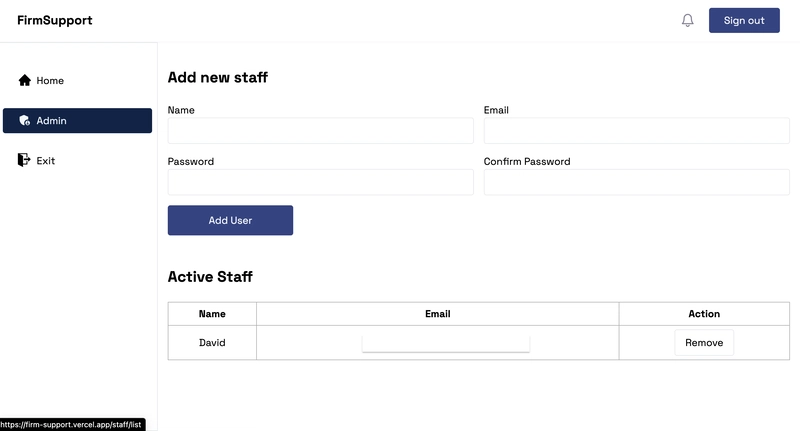Remove David from active staff
Screen dimensions: 800x431
click(x=704, y=343)
